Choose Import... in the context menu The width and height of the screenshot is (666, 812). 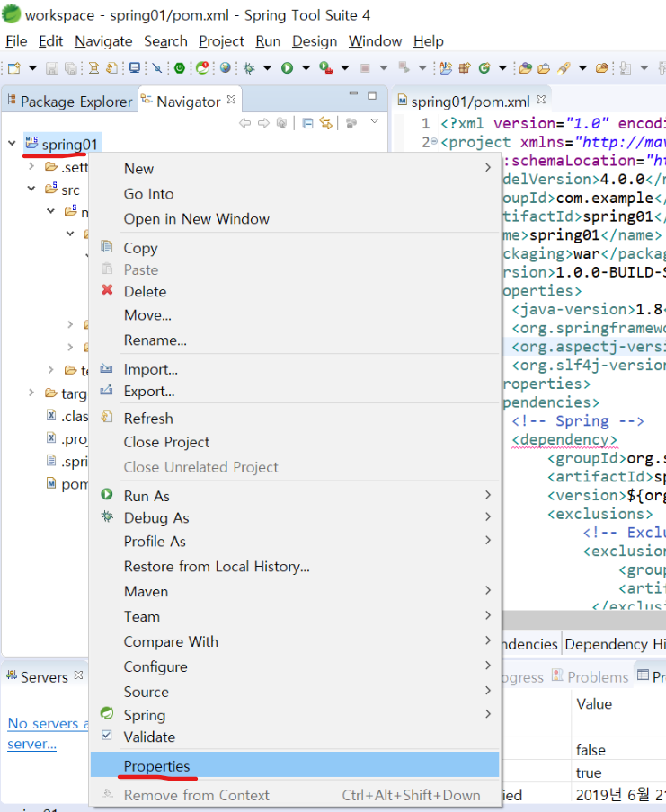pos(295,368)
